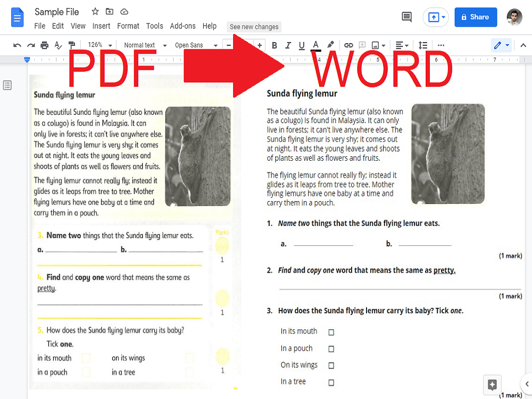The image size is (532, 399).
Task: Insert an image from toolbar
Action: (375, 45)
